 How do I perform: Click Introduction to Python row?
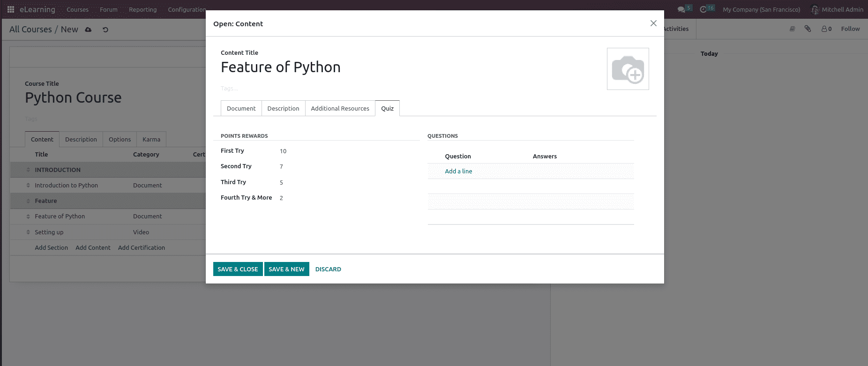pyautogui.click(x=108, y=186)
